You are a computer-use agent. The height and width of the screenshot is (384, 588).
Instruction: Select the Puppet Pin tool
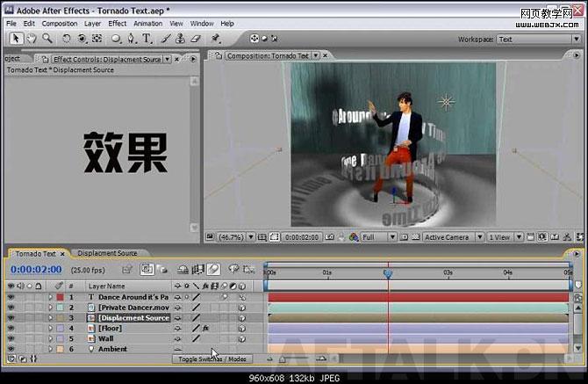pos(215,39)
